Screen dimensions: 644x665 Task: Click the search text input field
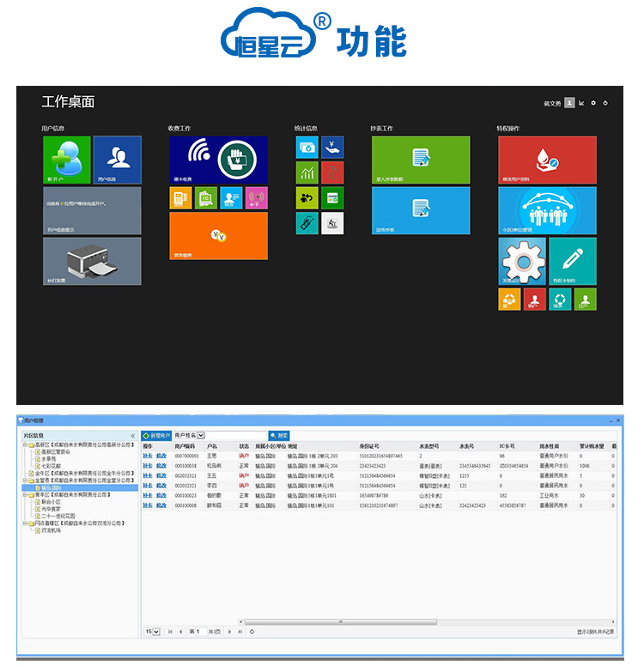click(236, 436)
